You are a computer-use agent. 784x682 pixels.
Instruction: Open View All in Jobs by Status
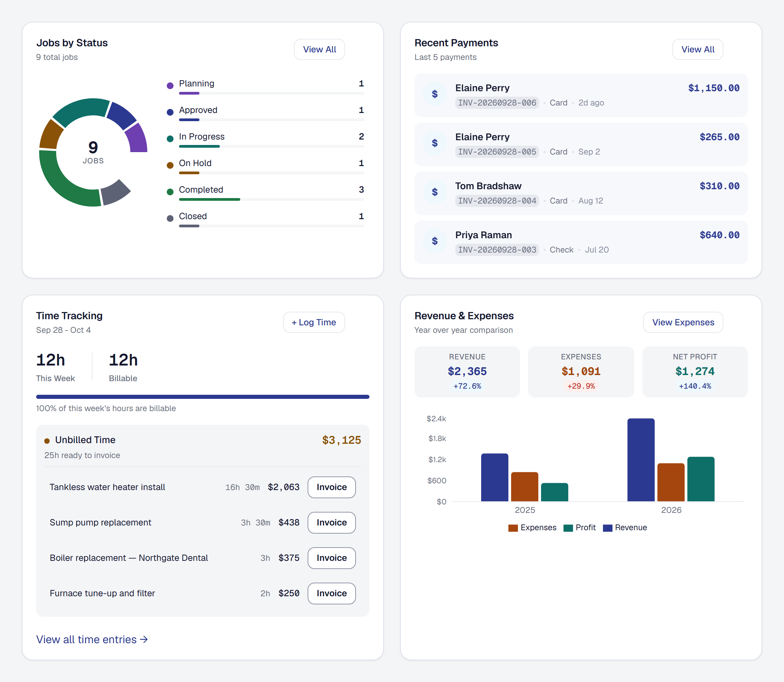point(319,49)
